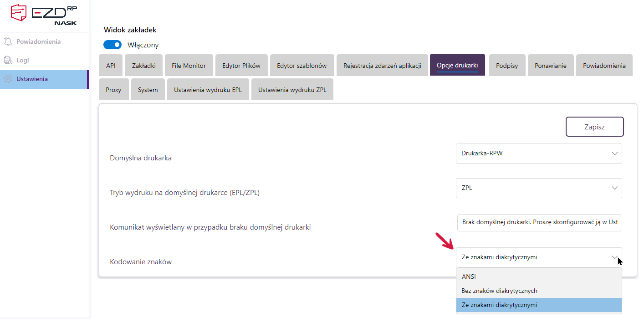Click the Logi document icon in sidebar
Screen dimensions: 644x328
tap(8, 60)
